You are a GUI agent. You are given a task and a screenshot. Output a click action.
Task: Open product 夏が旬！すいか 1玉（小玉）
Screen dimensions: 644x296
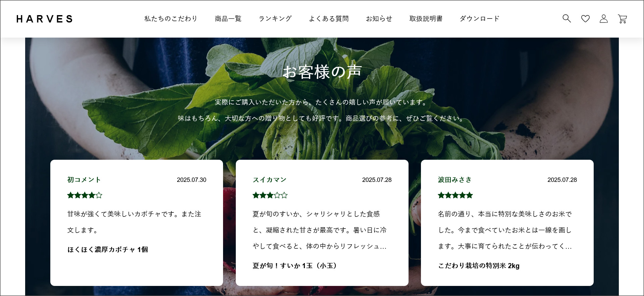[294, 265]
